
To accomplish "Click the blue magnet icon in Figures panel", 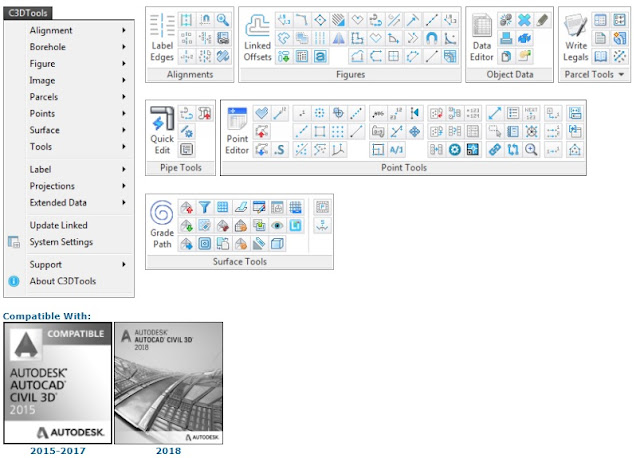I will pos(431,38).
